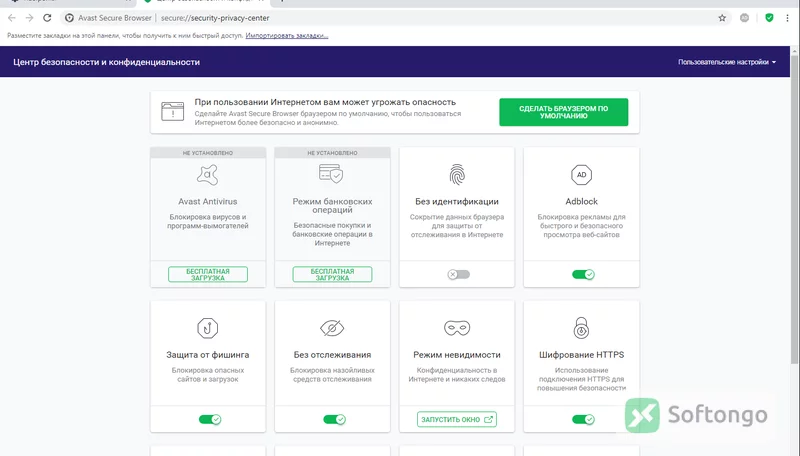Bookmark this page with the star icon
This screenshot has width=800, height=456.
click(722, 18)
